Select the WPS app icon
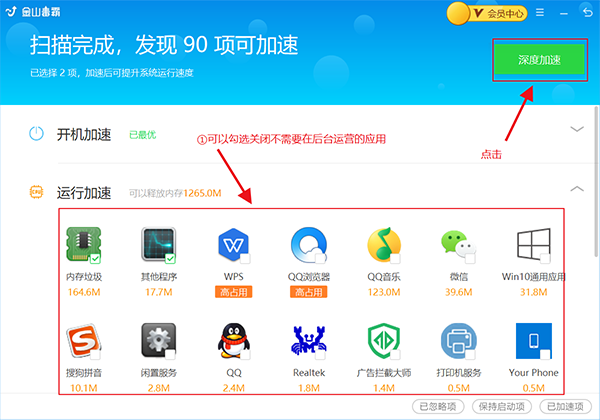The width and height of the screenshot is (600, 420). [x=233, y=245]
